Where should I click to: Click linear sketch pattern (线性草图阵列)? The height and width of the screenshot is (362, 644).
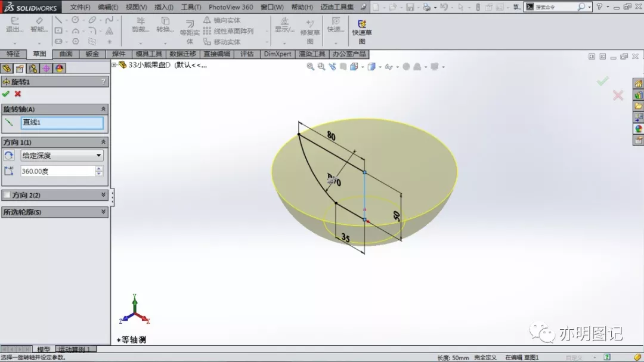coord(228,31)
